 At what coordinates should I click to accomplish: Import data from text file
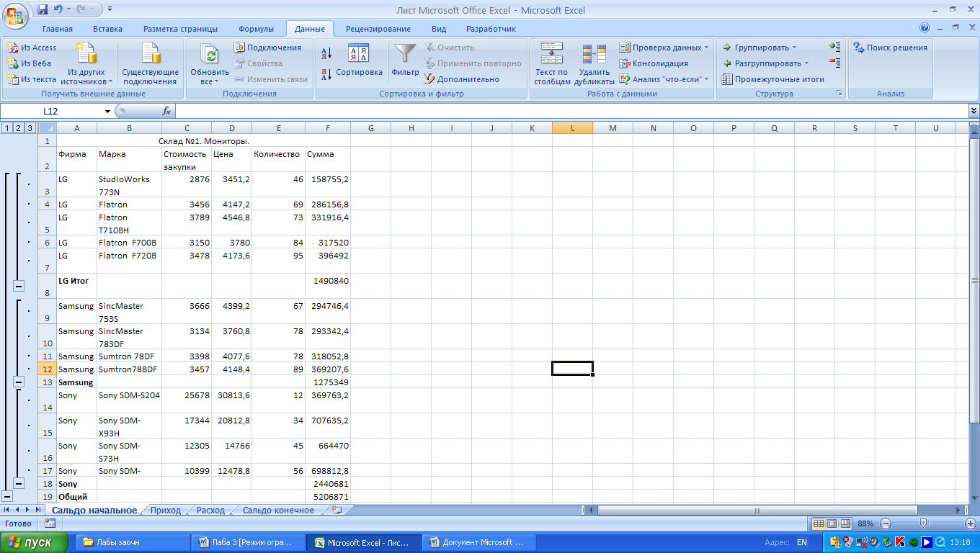(32, 79)
